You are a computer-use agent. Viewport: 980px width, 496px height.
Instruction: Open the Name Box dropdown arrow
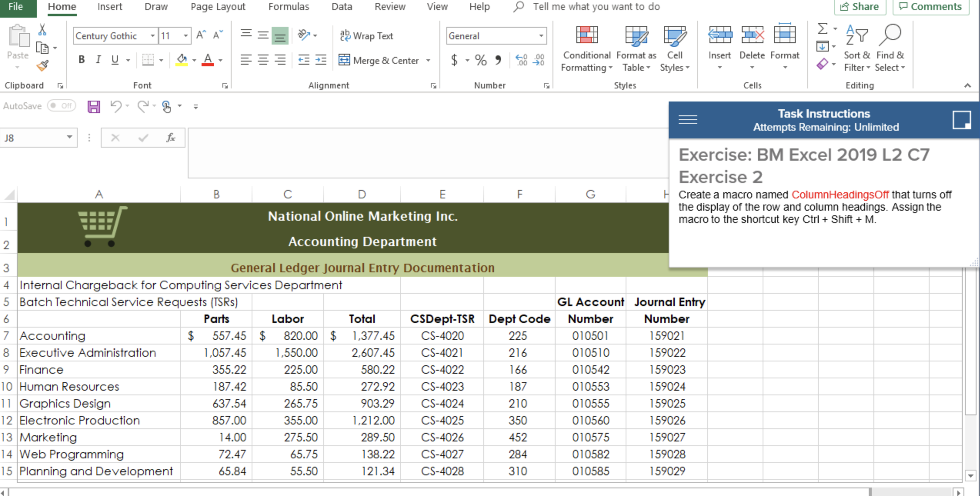pyautogui.click(x=70, y=137)
